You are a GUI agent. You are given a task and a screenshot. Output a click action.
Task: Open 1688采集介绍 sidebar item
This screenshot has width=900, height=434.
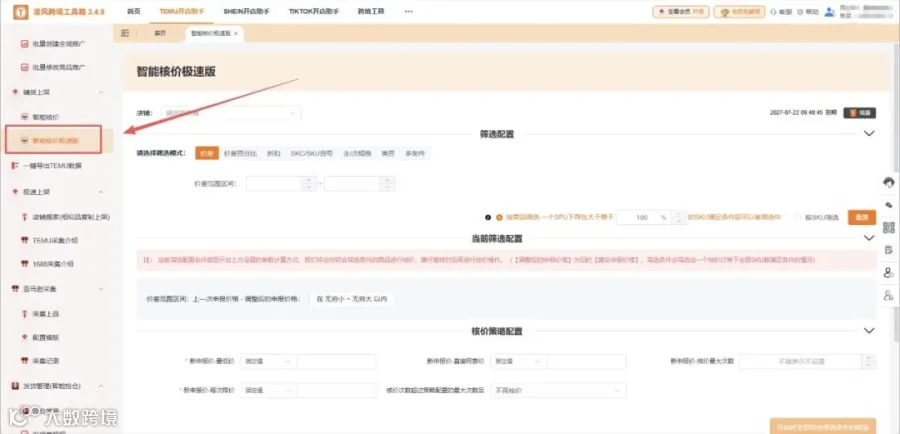pos(53,264)
